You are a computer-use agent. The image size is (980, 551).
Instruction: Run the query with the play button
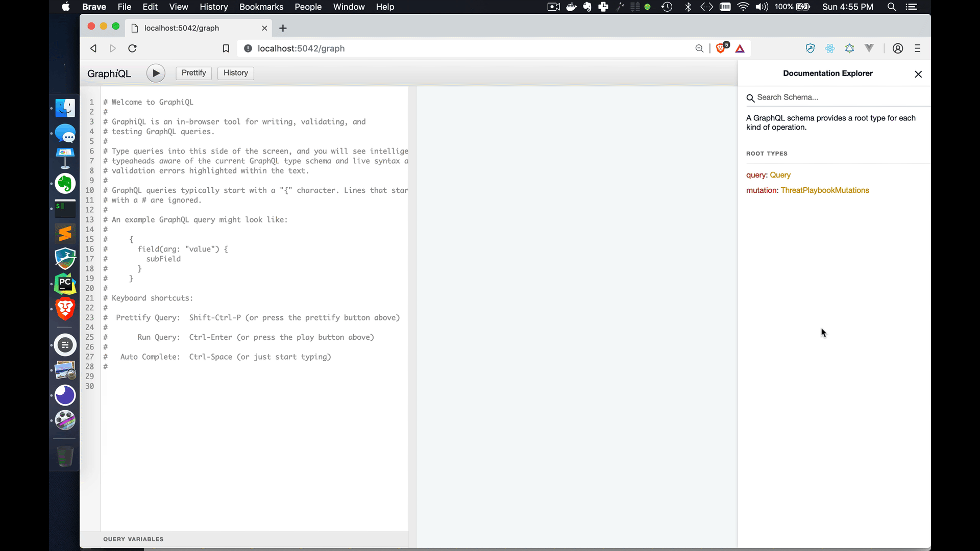click(x=156, y=73)
